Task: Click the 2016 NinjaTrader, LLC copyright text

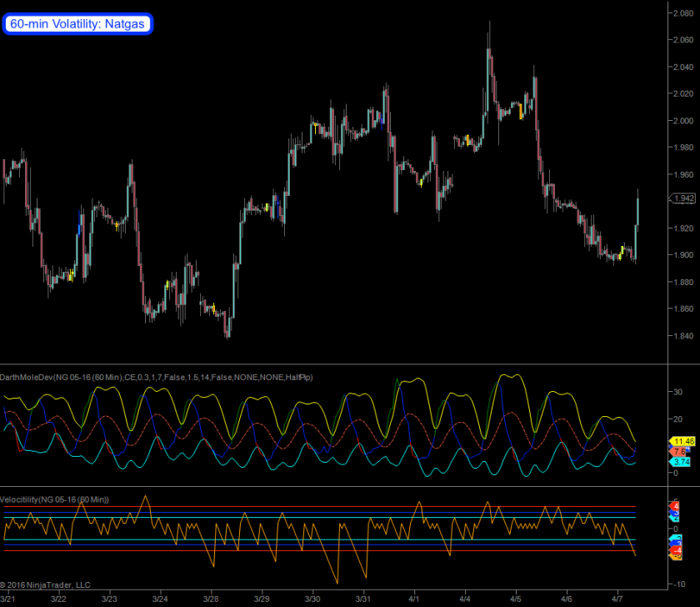Action: coord(46,584)
